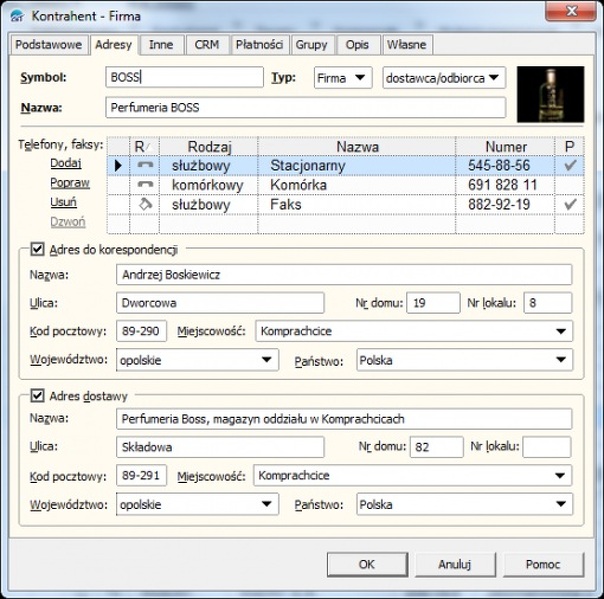Click the row selector arrow in the phone table

118,165
